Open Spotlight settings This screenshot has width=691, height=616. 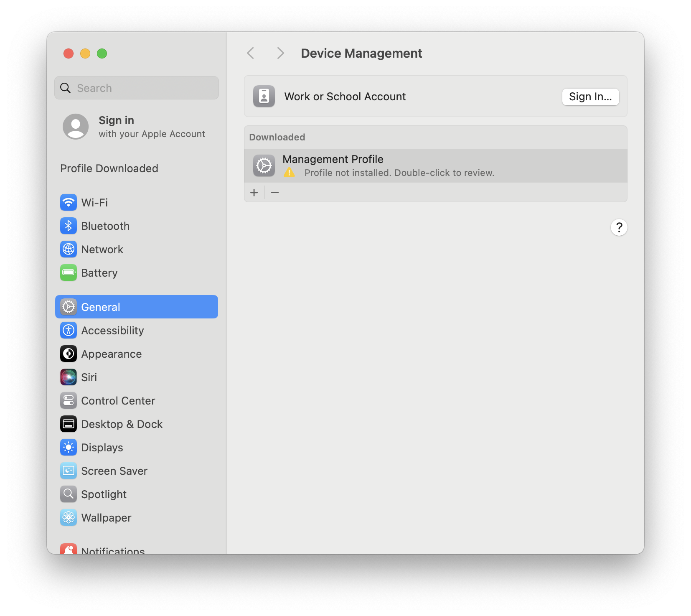[x=104, y=494]
